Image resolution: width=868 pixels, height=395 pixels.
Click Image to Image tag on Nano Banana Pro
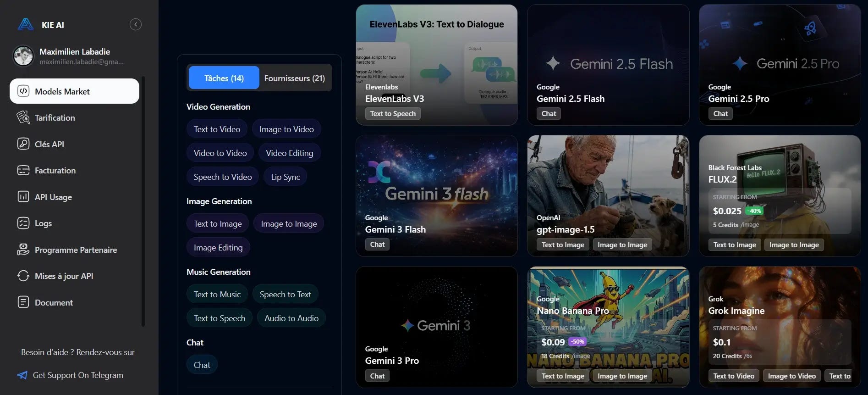pyautogui.click(x=622, y=376)
